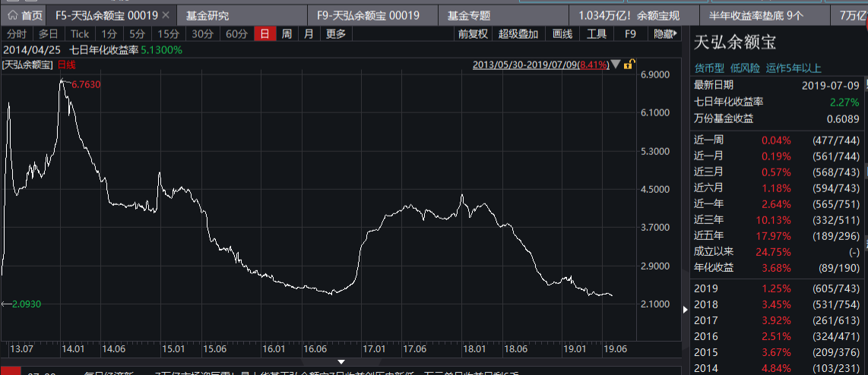Viewport: 868px width, 375px height.
Task: Select the 2014 yearly return row
Action: 777,368
